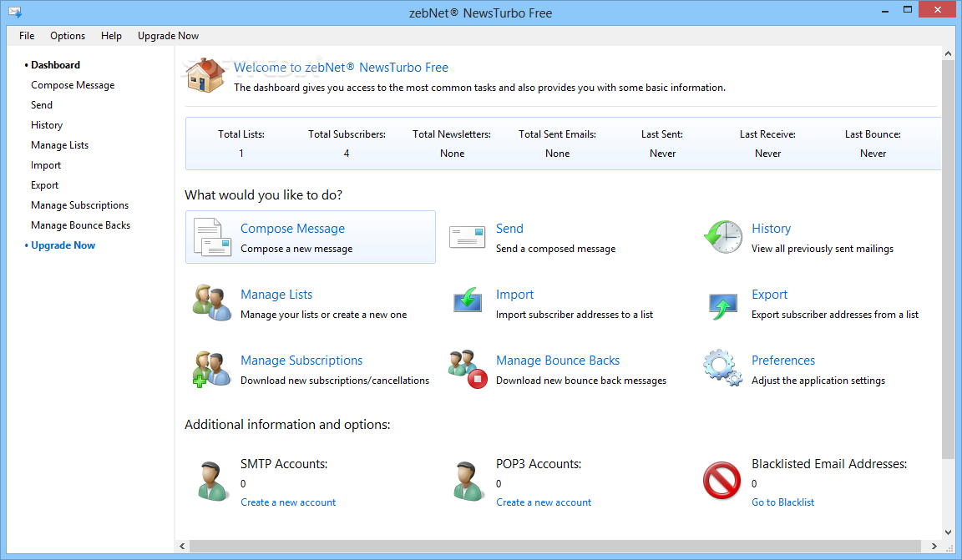Click the Compose Message document icon
The height and width of the screenshot is (560, 962).
tap(212, 237)
